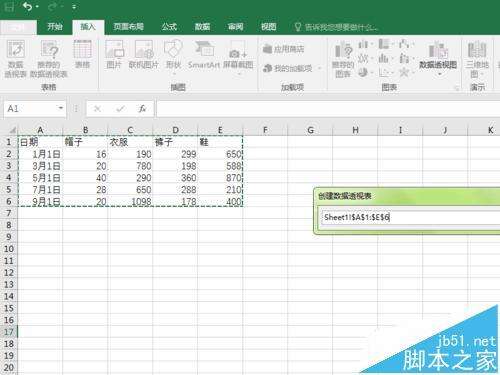Insert a SmartArt graphic
Viewport: 500px width, 375px height.
204,54
